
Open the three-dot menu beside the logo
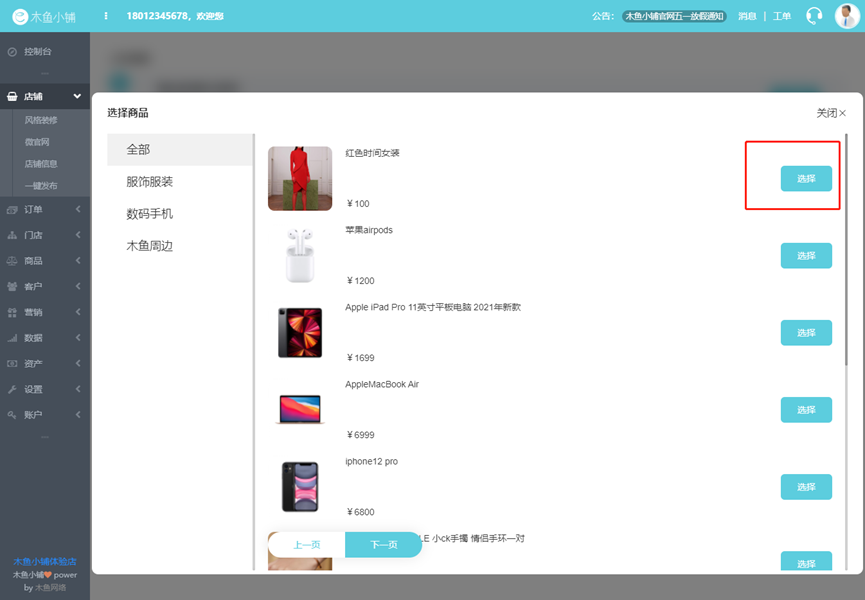pyautogui.click(x=105, y=16)
